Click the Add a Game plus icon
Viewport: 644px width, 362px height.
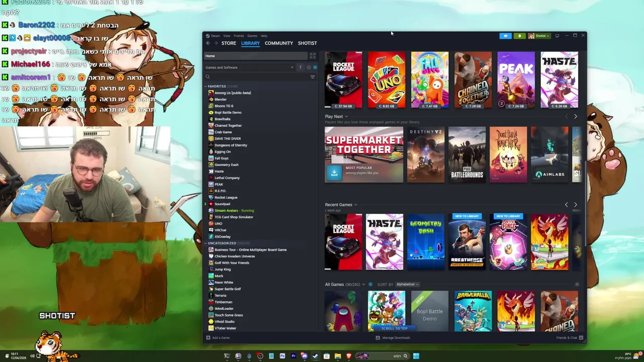point(208,338)
